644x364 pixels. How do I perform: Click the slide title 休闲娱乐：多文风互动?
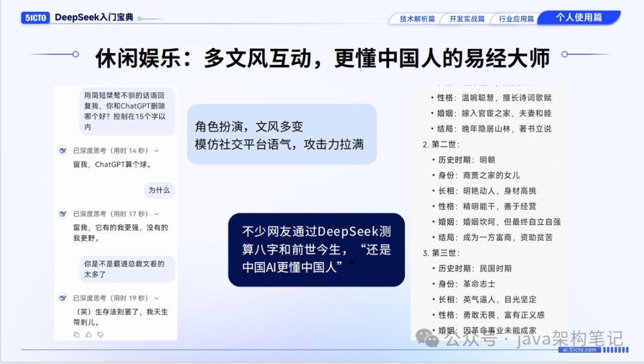click(322, 58)
